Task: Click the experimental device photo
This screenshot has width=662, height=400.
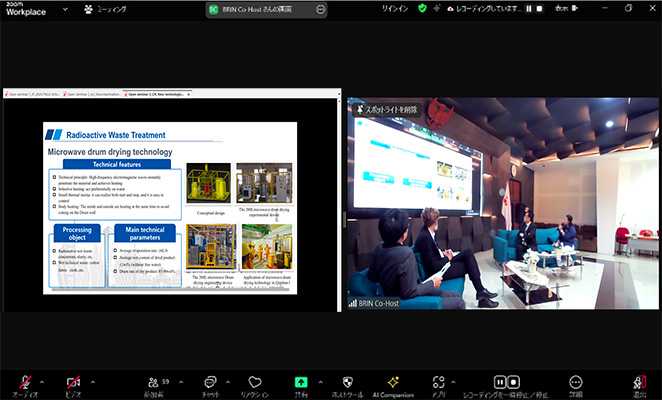Action: click(264, 183)
